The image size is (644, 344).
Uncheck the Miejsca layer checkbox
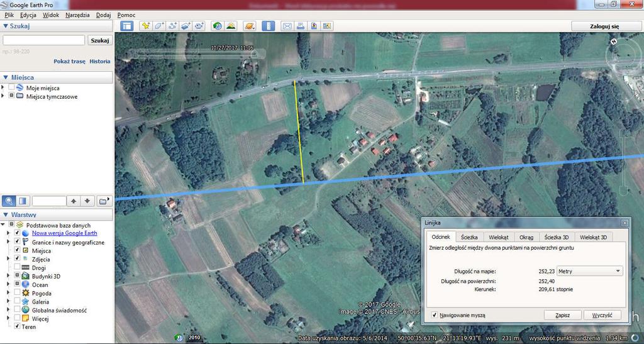(x=17, y=250)
